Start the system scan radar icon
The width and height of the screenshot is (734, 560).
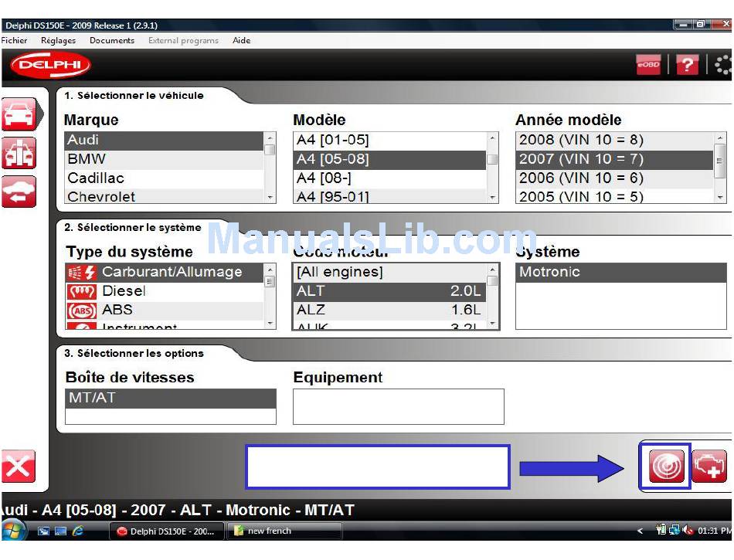point(667,466)
